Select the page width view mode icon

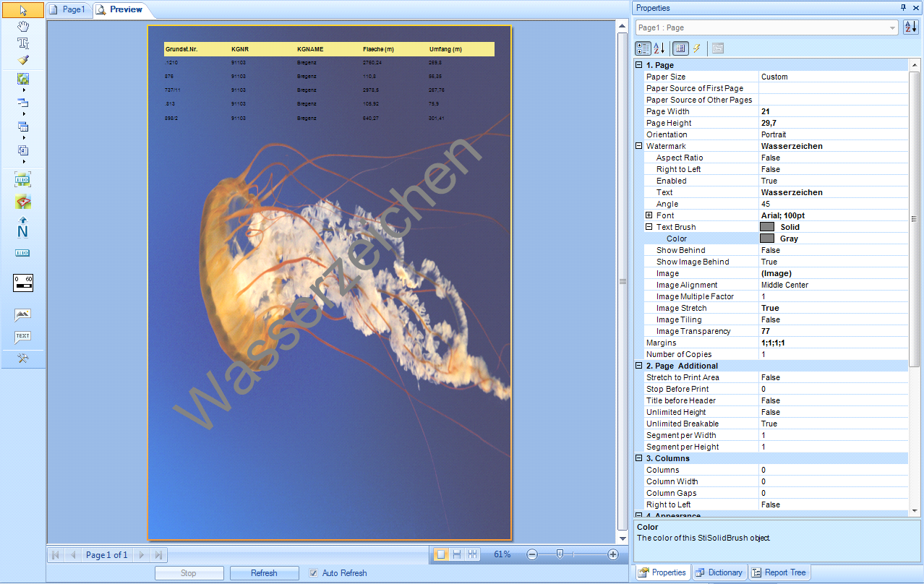[x=457, y=554]
